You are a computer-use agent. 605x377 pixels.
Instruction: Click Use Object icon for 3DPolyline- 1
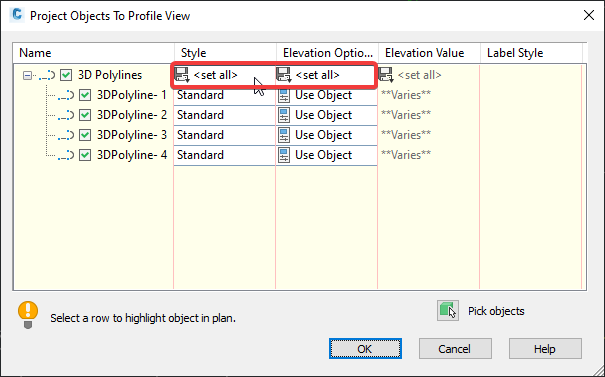pyautogui.click(x=284, y=95)
